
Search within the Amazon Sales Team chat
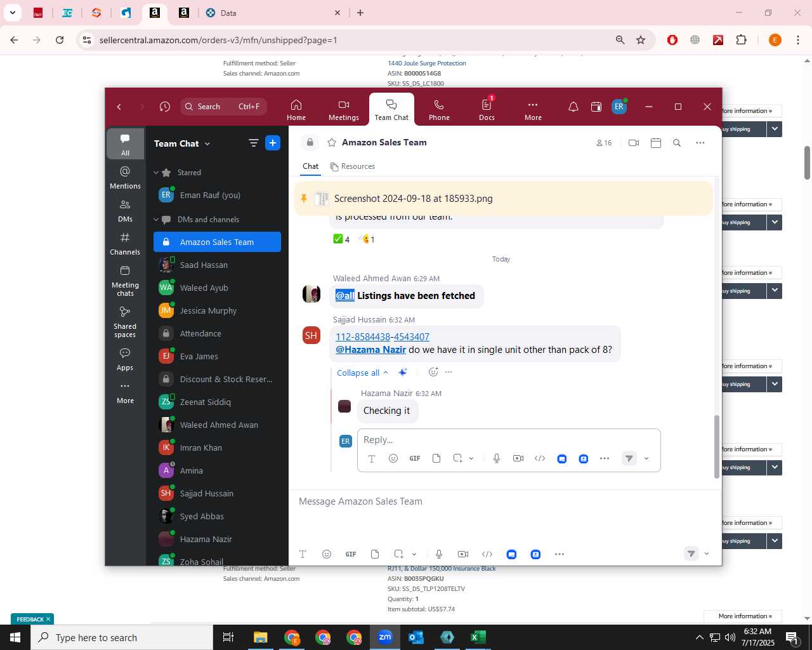tap(677, 143)
